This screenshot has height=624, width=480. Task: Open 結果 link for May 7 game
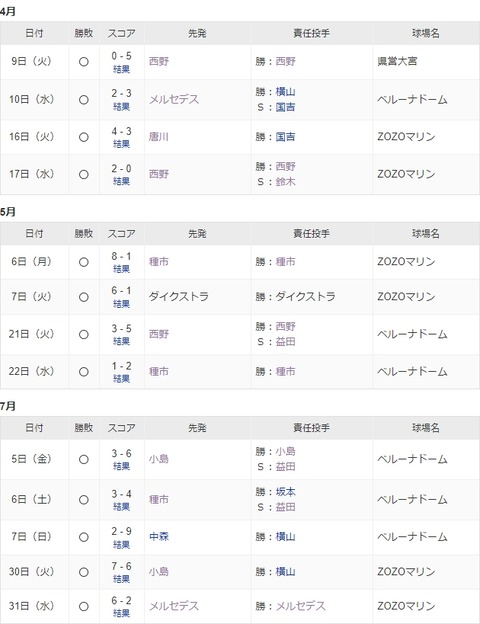[121, 304]
